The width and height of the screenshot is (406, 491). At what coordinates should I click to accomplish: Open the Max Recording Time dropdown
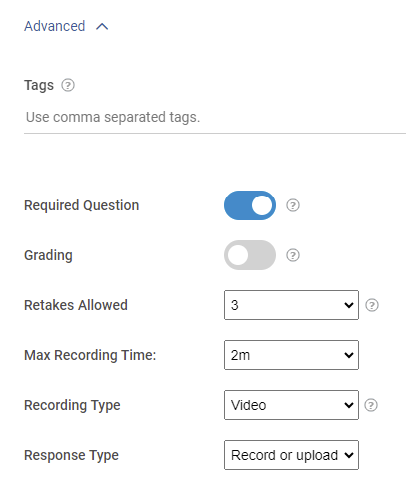click(291, 355)
